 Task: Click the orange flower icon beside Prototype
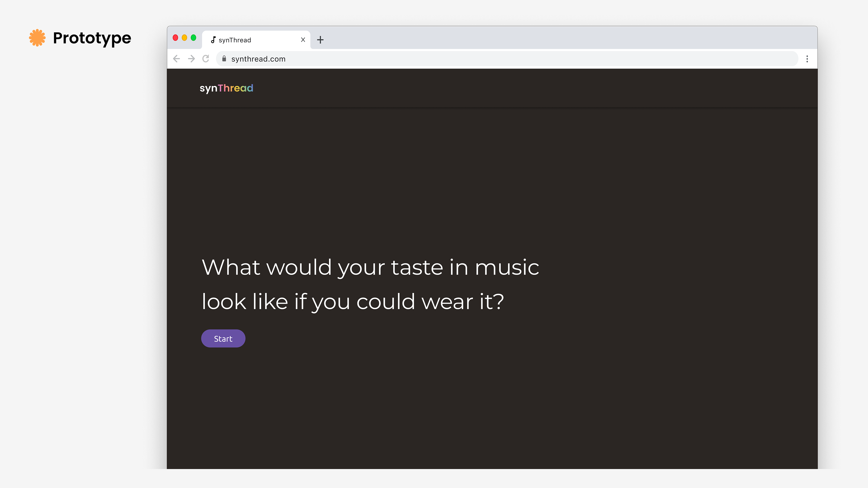[x=37, y=38]
